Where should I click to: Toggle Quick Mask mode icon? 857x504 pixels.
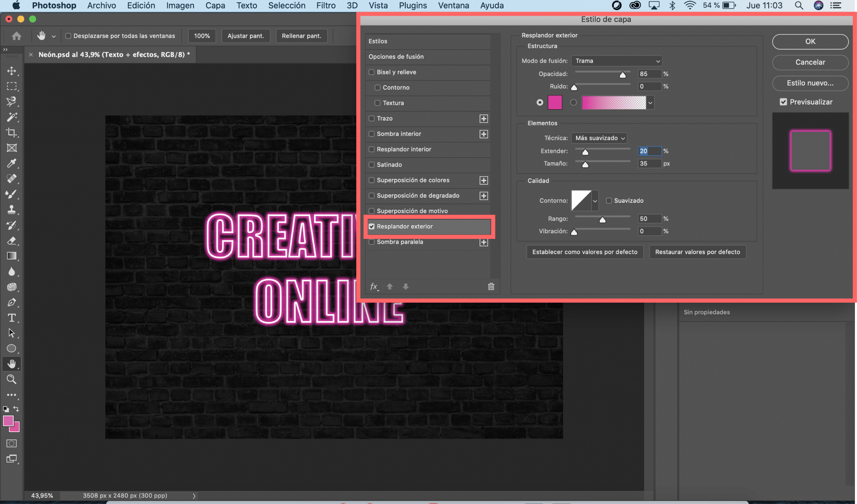tap(12, 443)
